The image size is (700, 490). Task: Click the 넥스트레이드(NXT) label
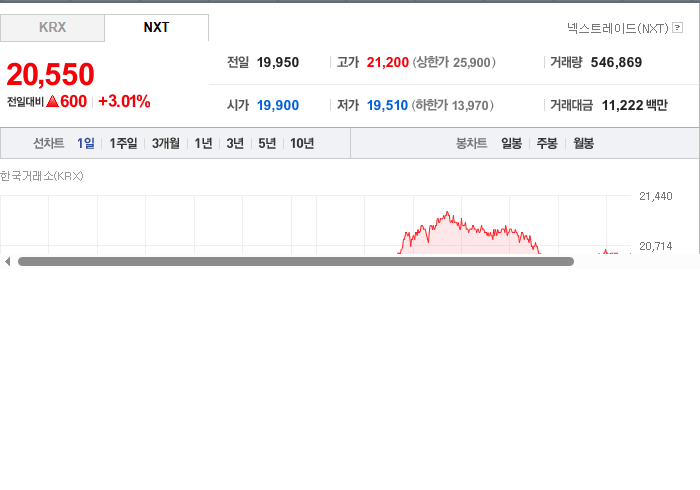point(618,28)
